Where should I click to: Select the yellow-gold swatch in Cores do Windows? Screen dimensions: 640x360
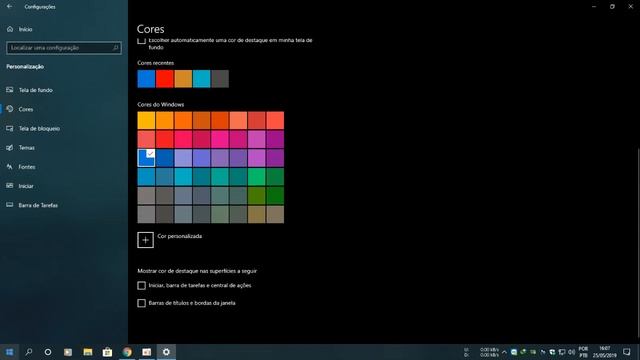tap(146, 120)
